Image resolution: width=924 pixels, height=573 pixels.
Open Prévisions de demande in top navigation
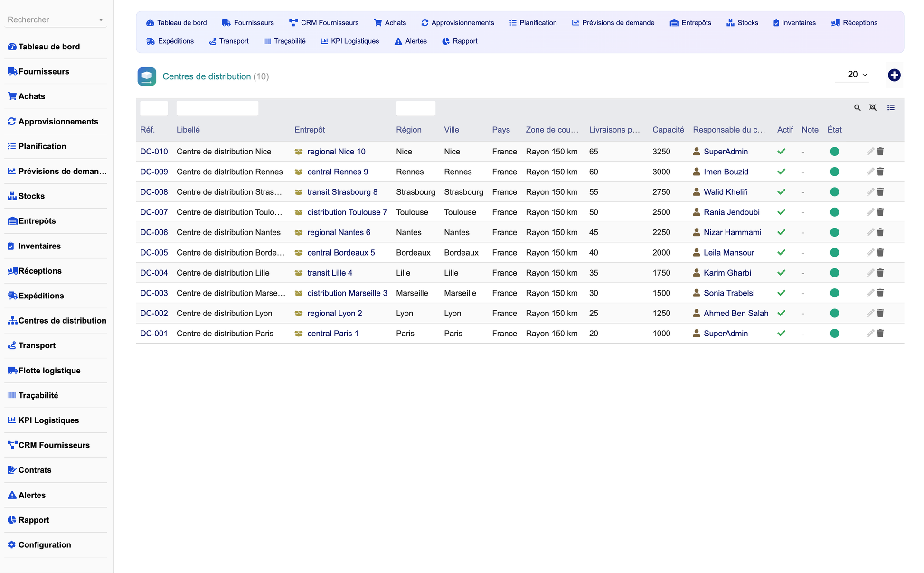click(x=613, y=23)
